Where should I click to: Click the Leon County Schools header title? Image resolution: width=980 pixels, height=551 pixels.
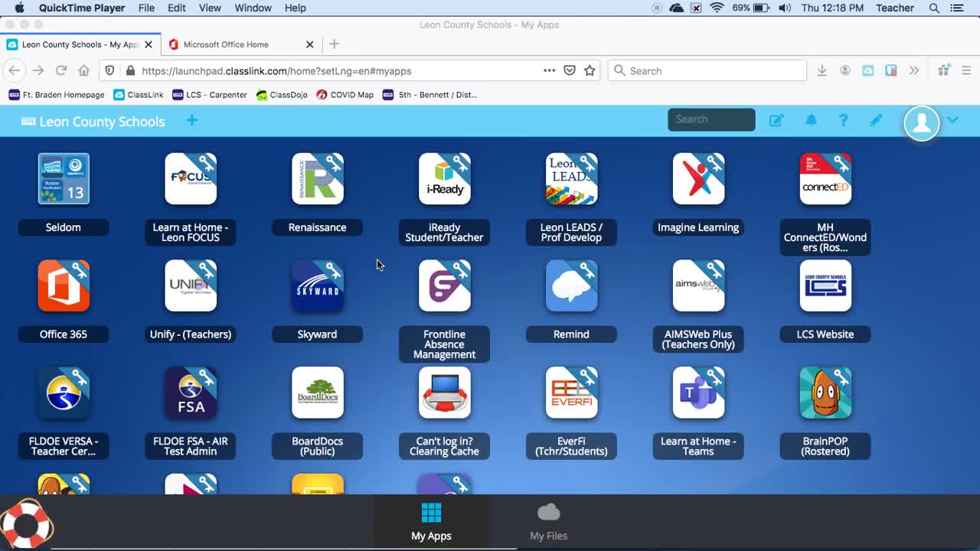(x=102, y=122)
